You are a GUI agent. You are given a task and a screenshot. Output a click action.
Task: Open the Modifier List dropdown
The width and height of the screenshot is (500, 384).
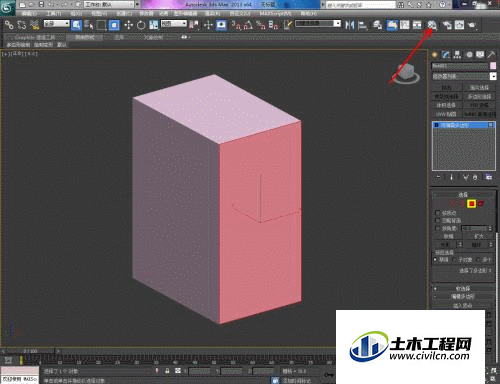pos(464,76)
